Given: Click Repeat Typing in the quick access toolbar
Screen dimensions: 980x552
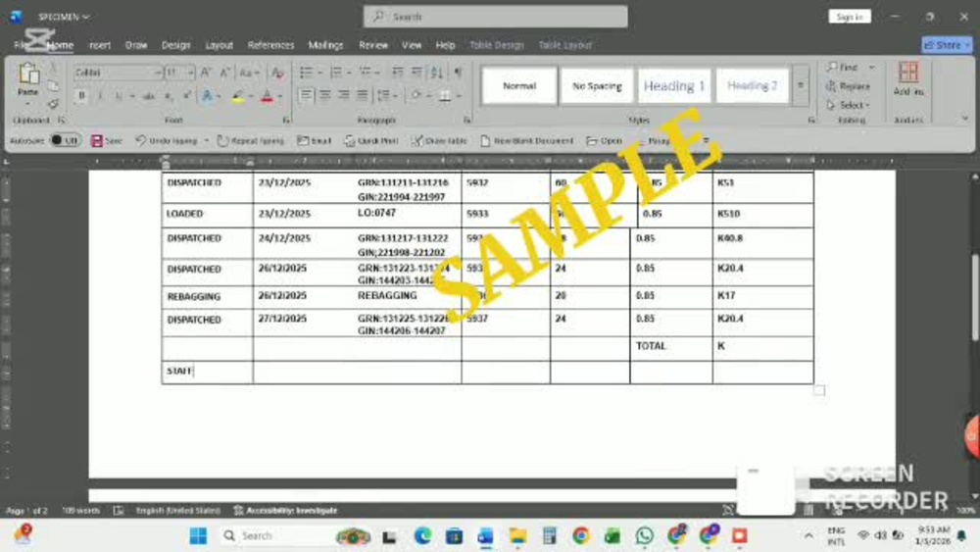Looking at the screenshot, I should [251, 140].
